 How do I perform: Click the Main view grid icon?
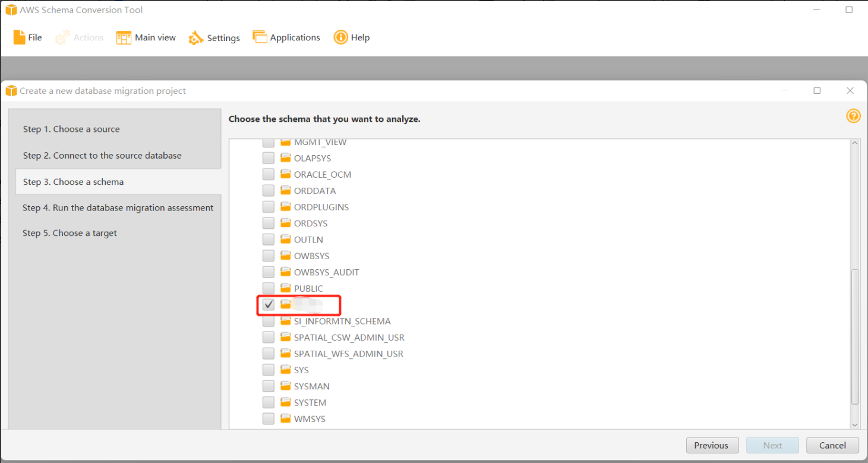124,37
